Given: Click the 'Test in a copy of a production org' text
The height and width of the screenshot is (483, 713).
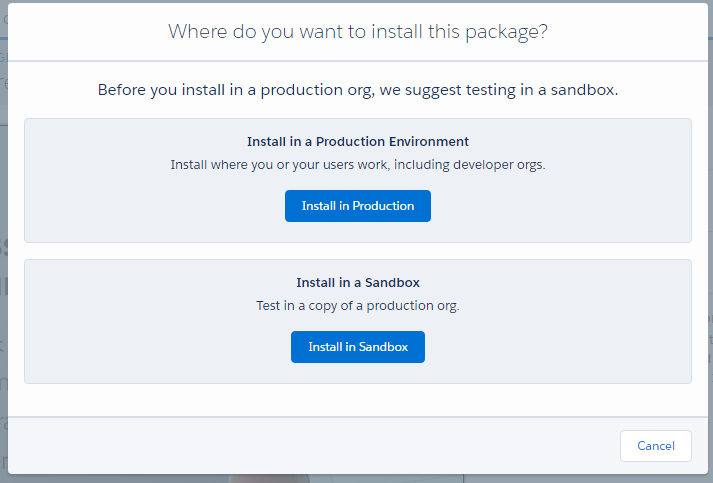Looking at the screenshot, I should pos(358,306).
